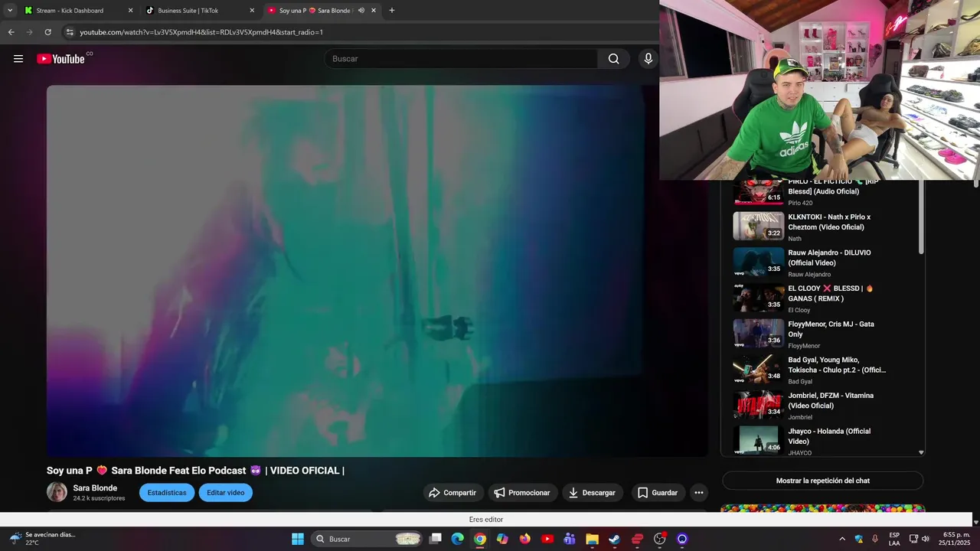980x551 pixels.
Task: Open Sara Blonde channel avatar
Action: click(57, 492)
